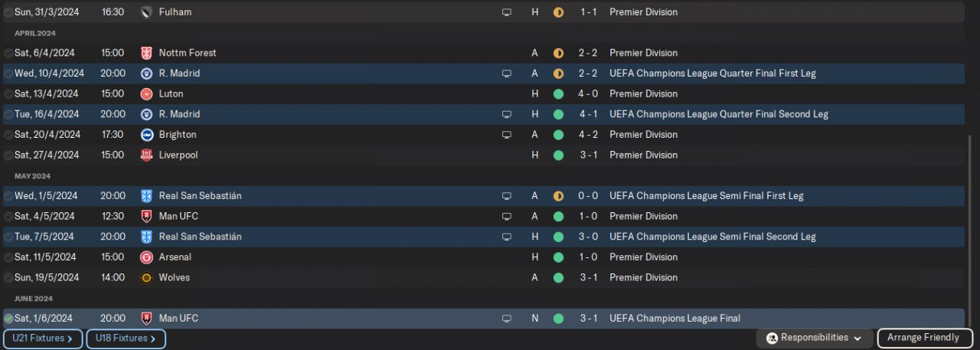
Task: Toggle the green checkmark beside Sat, 1/6/2024
Action: click(x=8, y=319)
